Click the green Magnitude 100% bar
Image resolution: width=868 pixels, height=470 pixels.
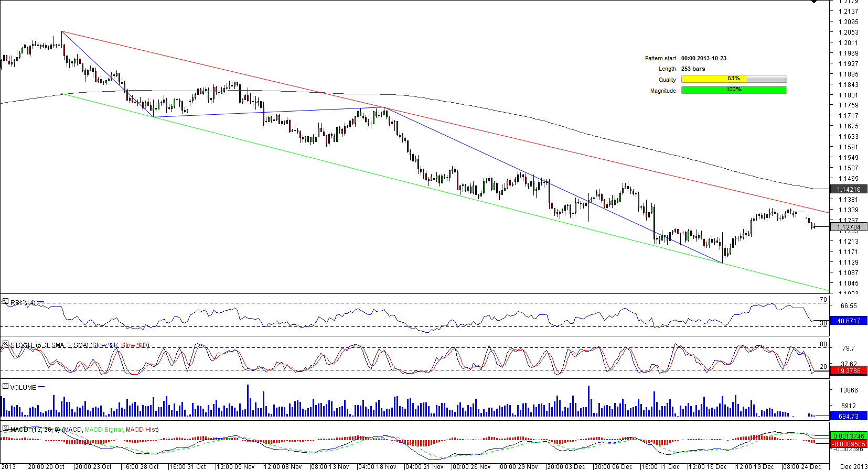(733, 90)
